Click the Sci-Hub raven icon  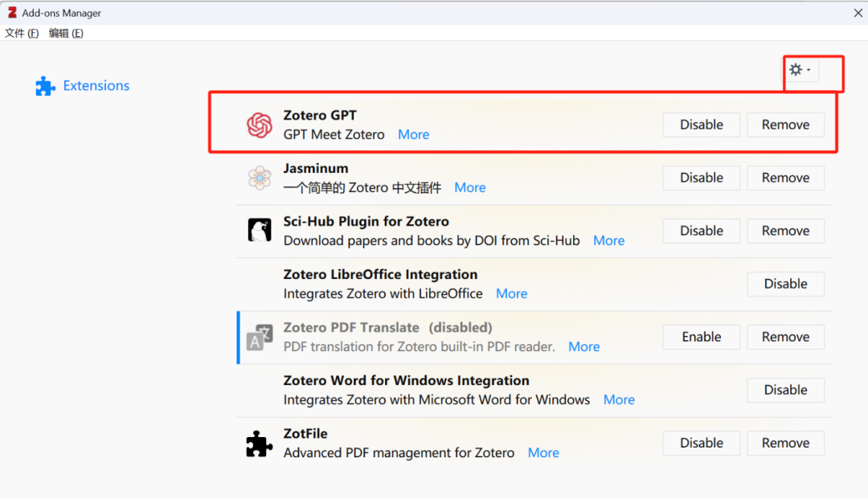pyautogui.click(x=259, y=230)
